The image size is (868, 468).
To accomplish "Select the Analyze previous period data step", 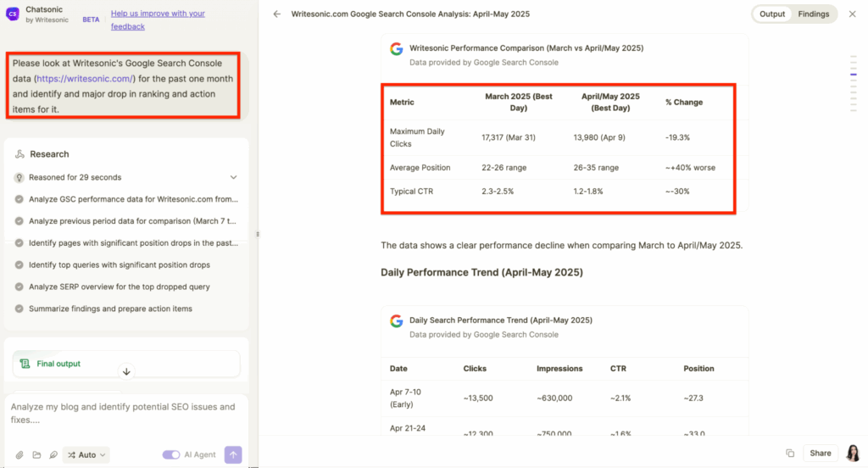I will [x=132, y=221].
